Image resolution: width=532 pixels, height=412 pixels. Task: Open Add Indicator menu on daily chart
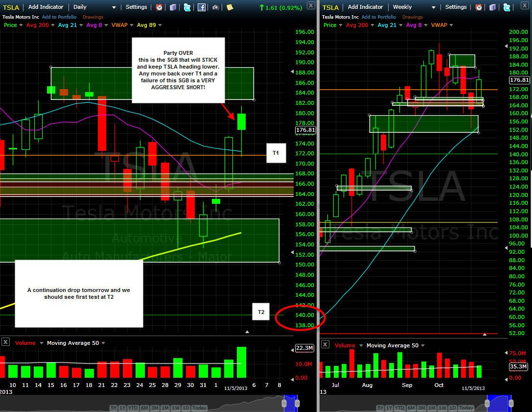click(46, 7)
